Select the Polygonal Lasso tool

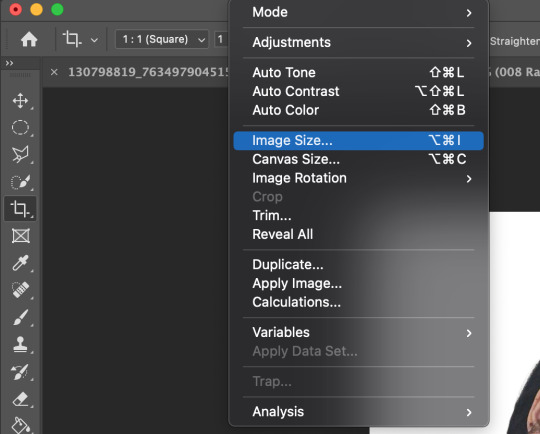[x=20, y=154]
